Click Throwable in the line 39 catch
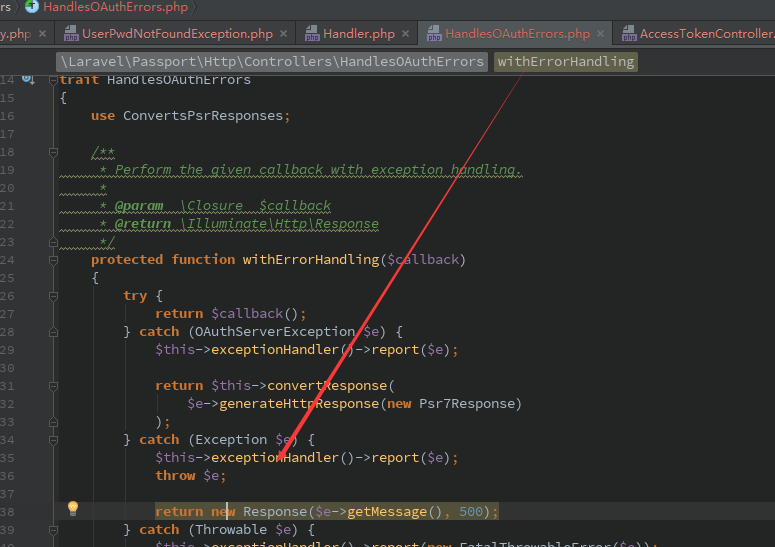 (231, 530)
